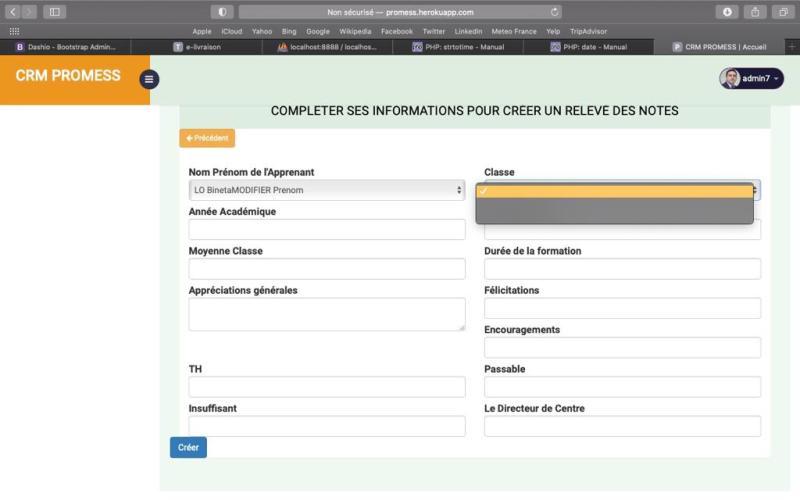Screen dimensions: 800x500
Task: Reload the page using the refresh icon
Action: [x=555, y=12]
